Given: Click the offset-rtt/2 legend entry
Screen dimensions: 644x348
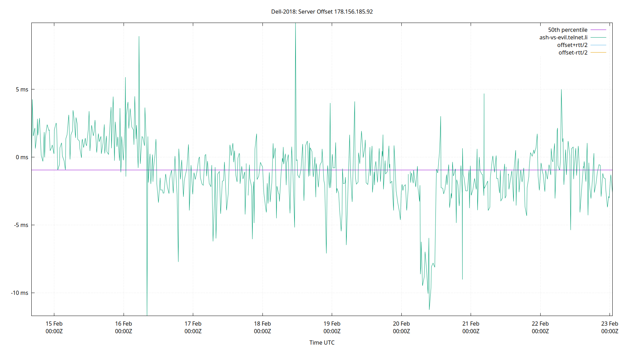Looking at the screenshot, I should pyautogui.click(x=572, y=52).
